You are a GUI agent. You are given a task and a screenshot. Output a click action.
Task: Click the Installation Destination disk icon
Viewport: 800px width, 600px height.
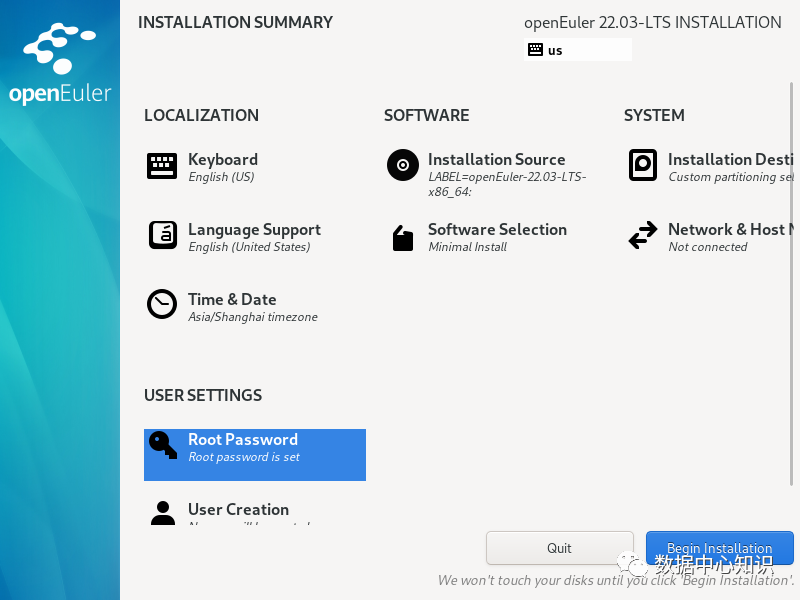[x=642, y=165]
